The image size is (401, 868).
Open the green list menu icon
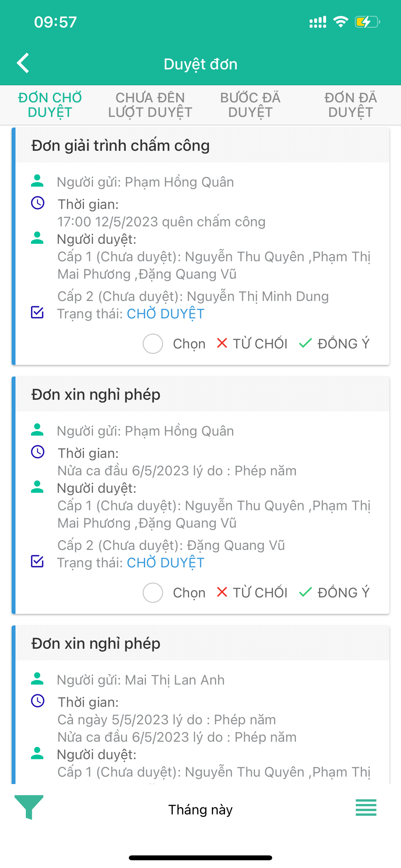click(x=365, y=808)
